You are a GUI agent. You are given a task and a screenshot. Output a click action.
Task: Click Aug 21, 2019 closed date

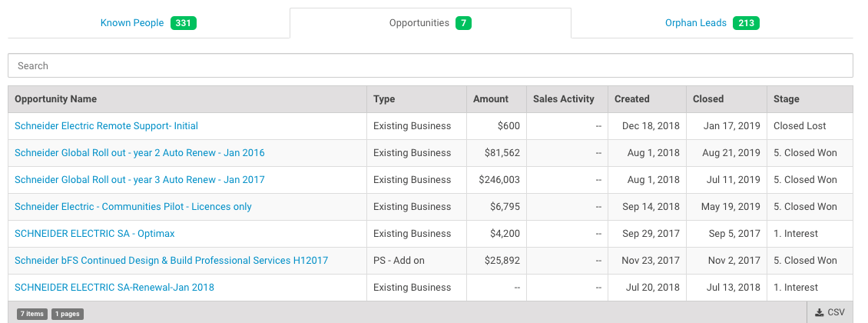tap(731, 153)
